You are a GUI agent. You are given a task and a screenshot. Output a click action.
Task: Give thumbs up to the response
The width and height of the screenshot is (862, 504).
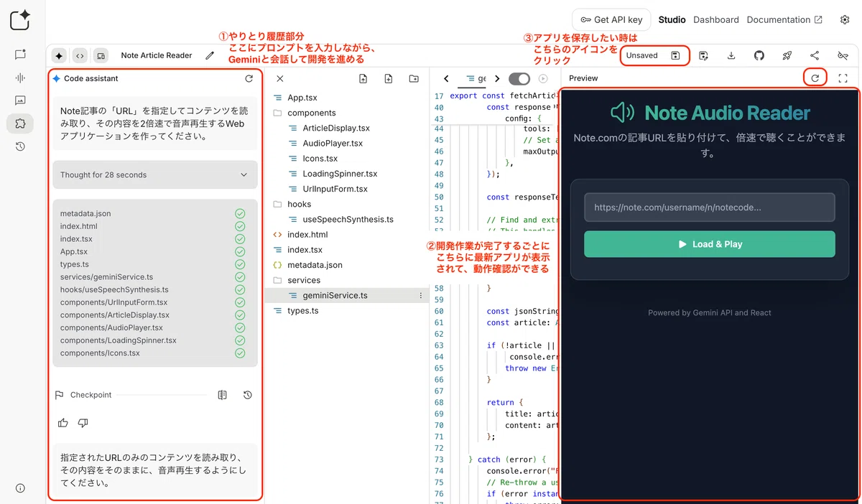pyautogui.click(x=63, y=423)
